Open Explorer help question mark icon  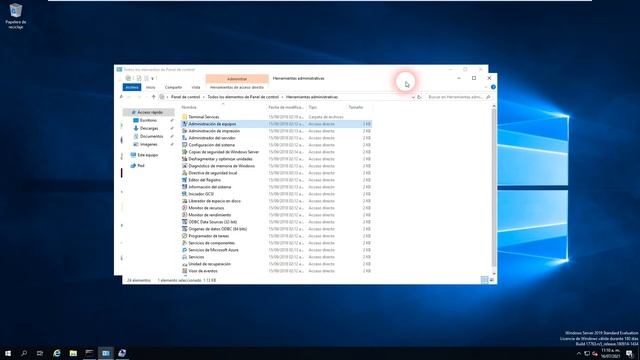pos(493,87)
